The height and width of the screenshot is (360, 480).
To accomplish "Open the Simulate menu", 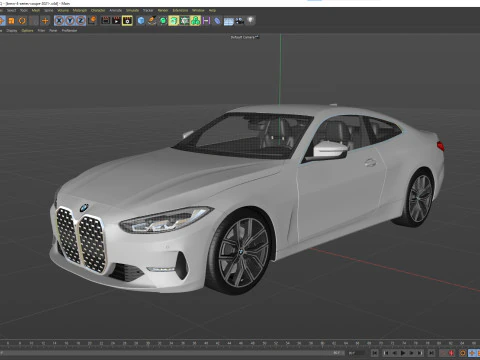I will pyautogui.click(x=132, y=10).
